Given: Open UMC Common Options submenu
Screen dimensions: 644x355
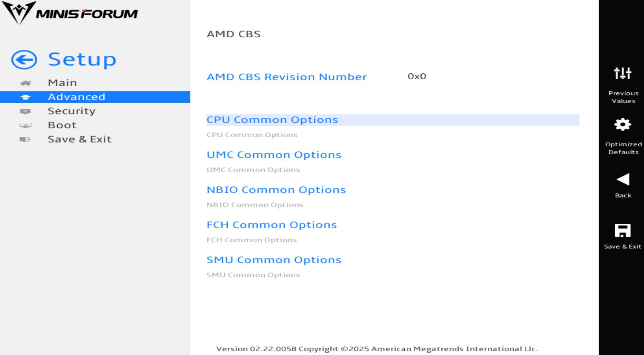Looking at the screenshot, I should pos(274,155).
